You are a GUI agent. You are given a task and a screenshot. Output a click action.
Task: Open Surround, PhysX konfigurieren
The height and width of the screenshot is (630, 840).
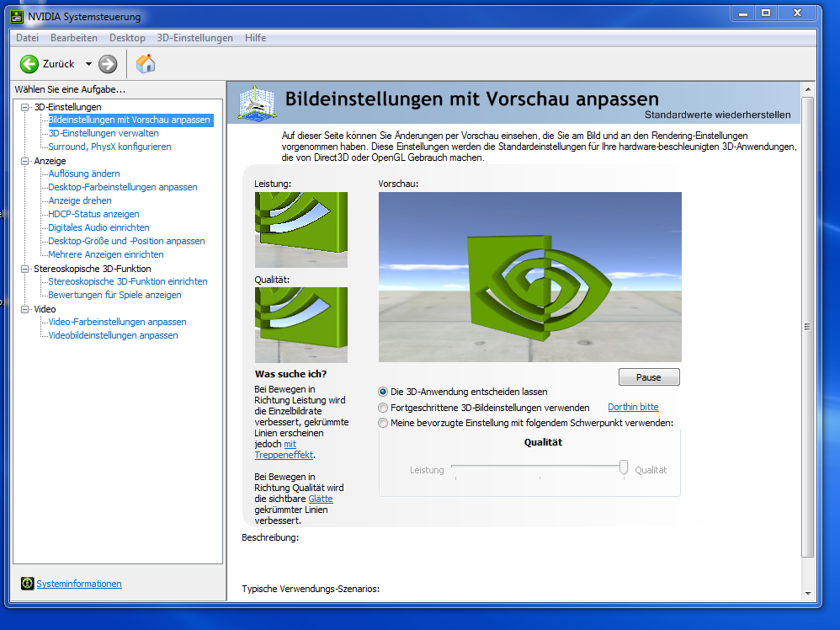109,147
